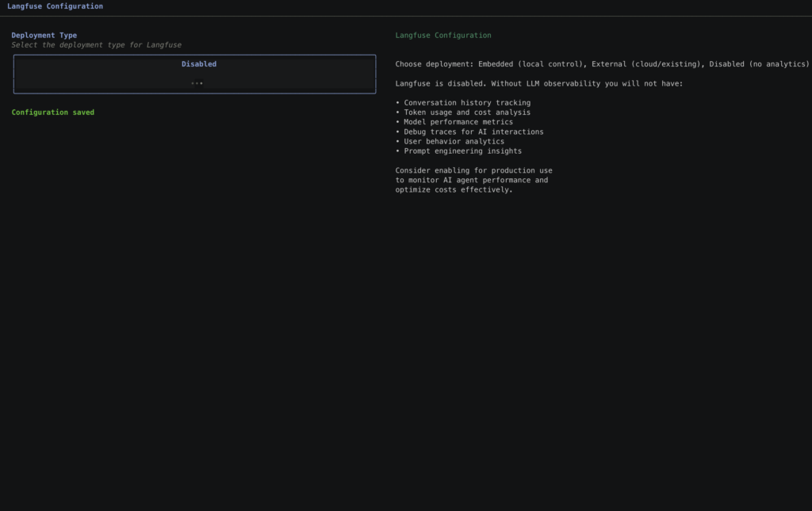Click 'Disabled (no analytics)' in help text
812x511 pixels.
[759, 64]
